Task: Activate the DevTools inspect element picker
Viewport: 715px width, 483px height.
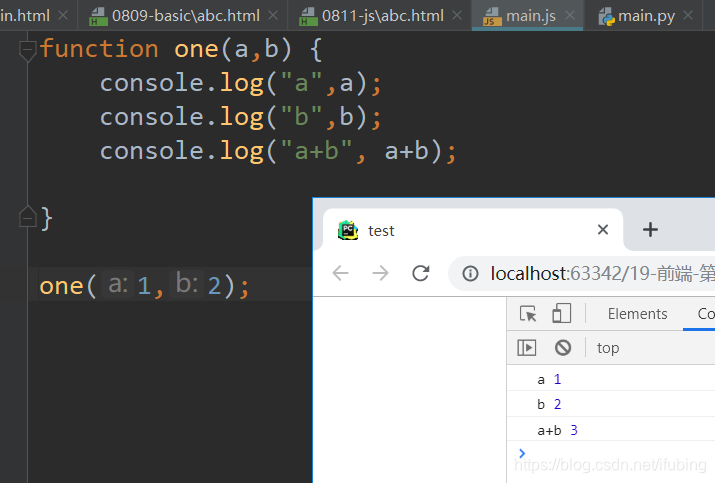Action: tap(528, 314)
